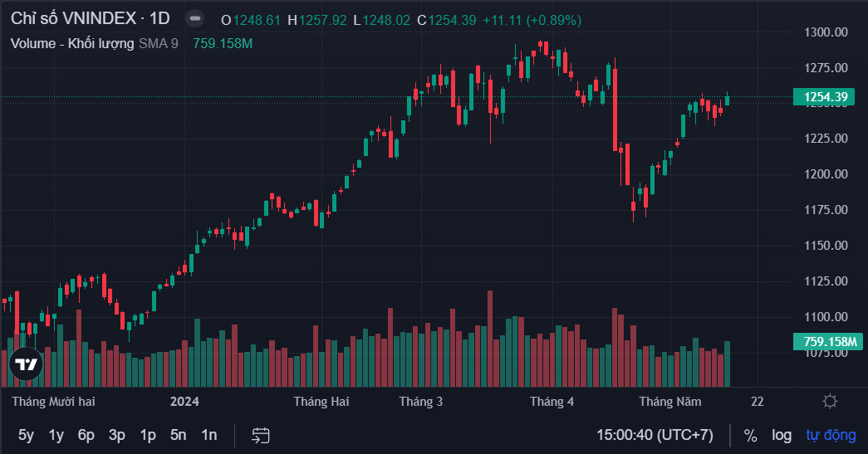This screenshot has width=868, height=454.
Task: Click the Tháng 4 time axis label
Action: tap(552, 402)
